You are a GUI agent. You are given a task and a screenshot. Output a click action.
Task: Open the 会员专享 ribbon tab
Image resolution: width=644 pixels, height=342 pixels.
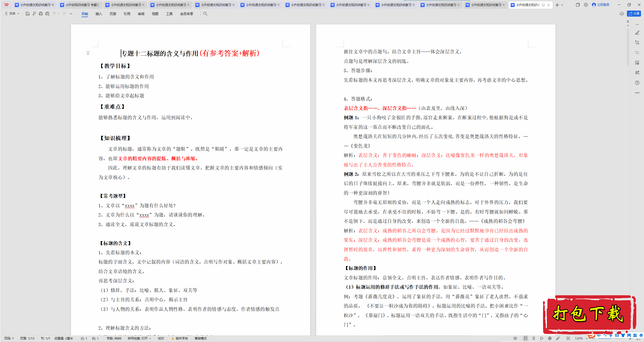187,14
